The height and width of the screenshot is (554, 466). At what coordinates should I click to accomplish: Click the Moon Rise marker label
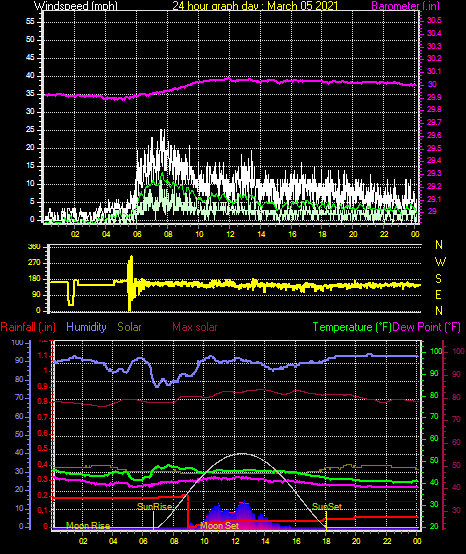click(88, 525)
